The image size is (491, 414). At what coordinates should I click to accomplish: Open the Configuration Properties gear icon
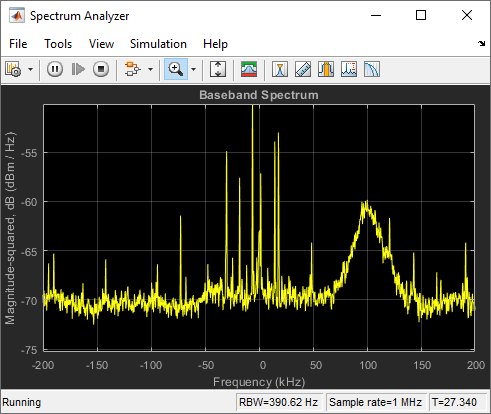pos(13,70)
